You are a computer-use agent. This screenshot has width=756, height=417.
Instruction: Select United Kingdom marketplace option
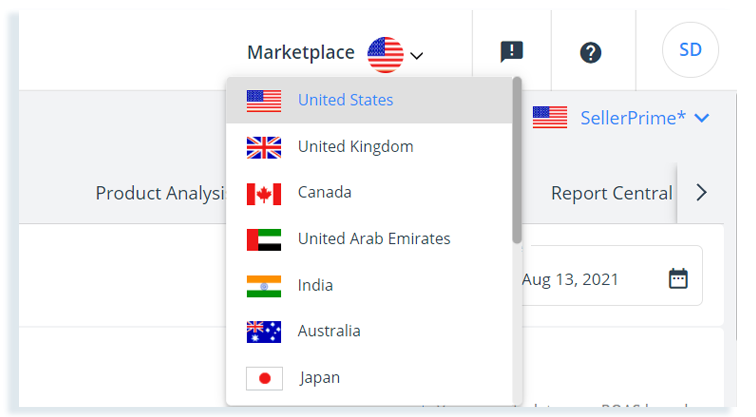[369, 147]
